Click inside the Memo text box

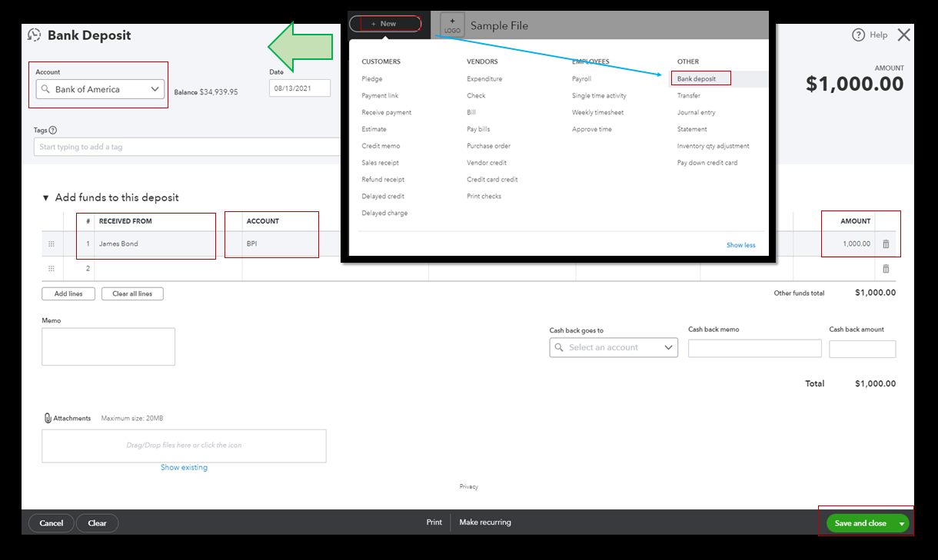point(108,346)
